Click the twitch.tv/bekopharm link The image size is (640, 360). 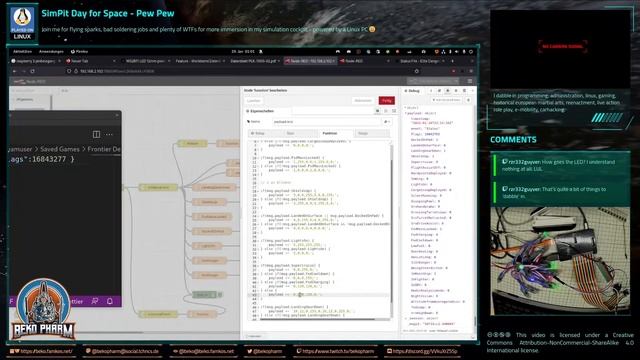click(338, 351)
